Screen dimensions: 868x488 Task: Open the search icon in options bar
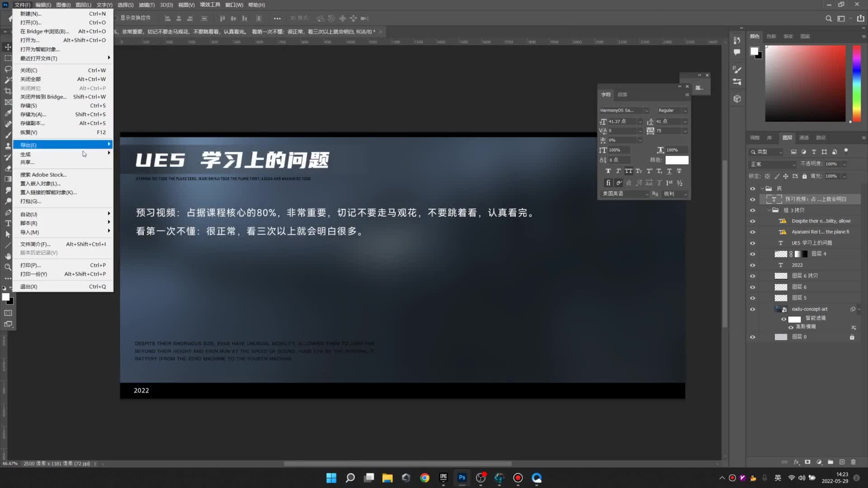pos(828,19)
